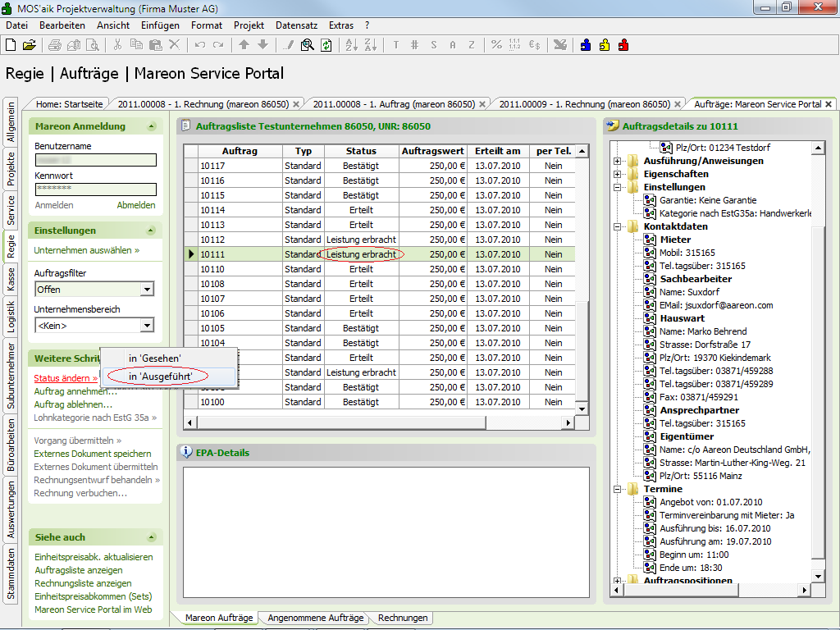Select order row 10105
The height and width of the screenshot is (630, 840).
(x=379, y=328)
